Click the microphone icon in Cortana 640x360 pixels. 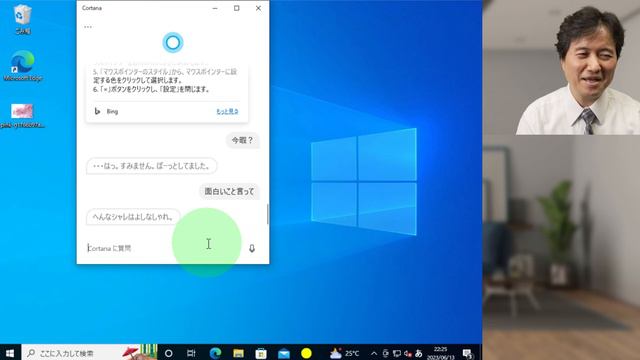pyautogui.click(x=252, y=248)
